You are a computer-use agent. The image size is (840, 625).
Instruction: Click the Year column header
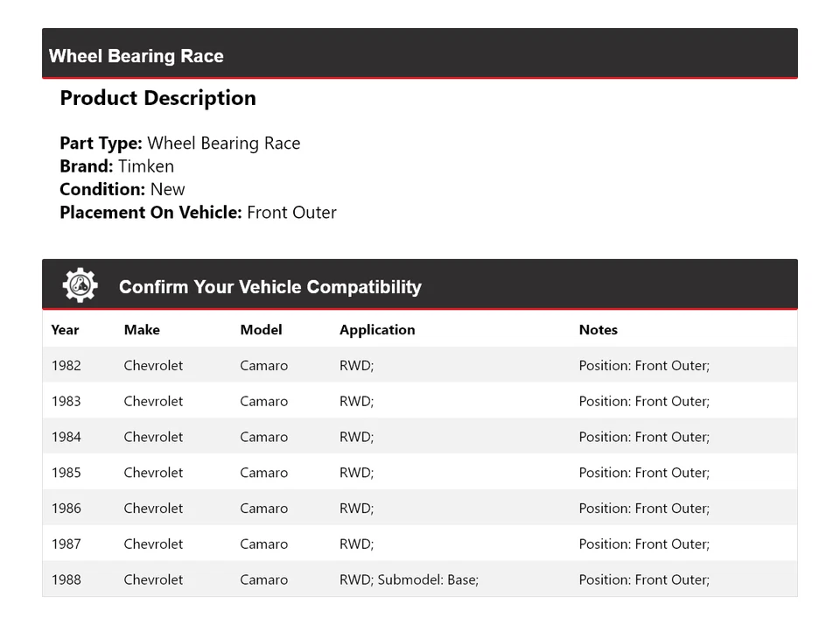pos(65,330)
